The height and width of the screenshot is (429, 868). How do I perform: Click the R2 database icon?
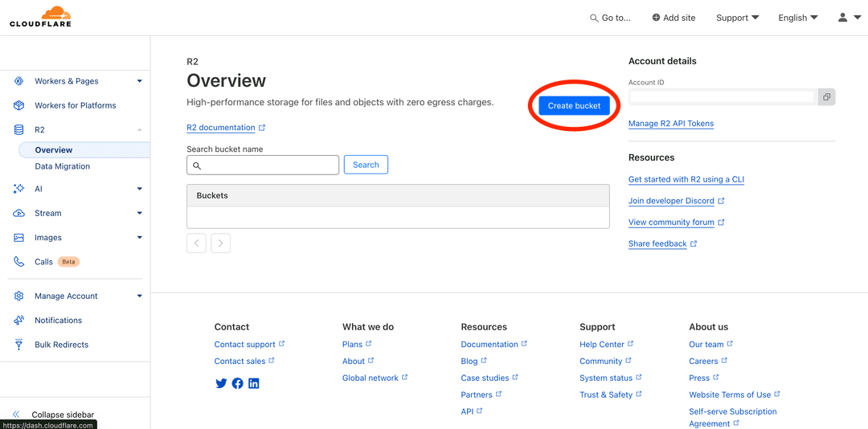pyautogui.click(x=18, y=129)
